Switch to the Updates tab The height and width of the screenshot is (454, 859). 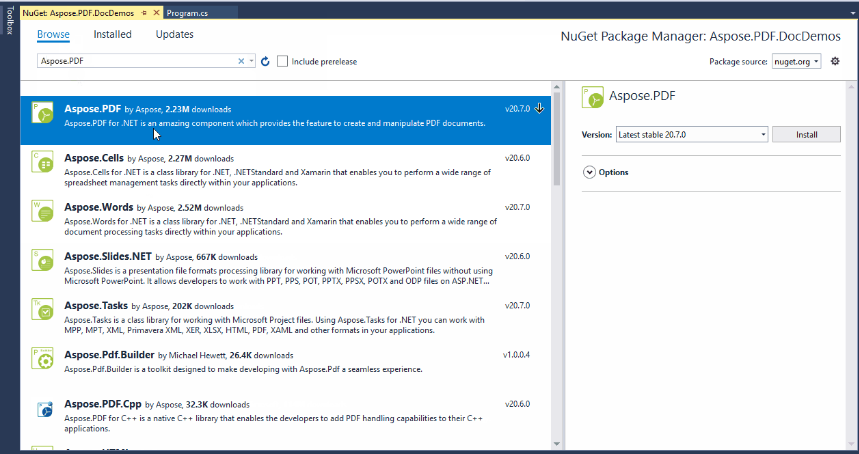tap(174, 34)
